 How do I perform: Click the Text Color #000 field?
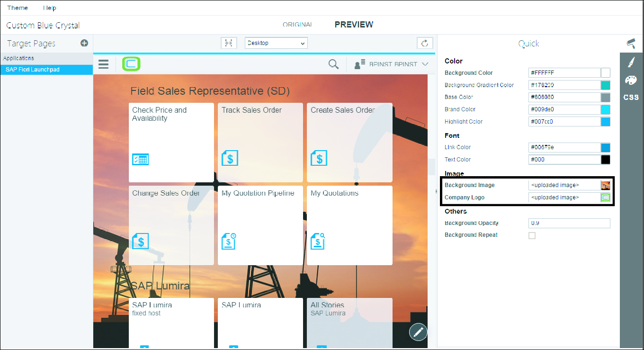[564, 160]
